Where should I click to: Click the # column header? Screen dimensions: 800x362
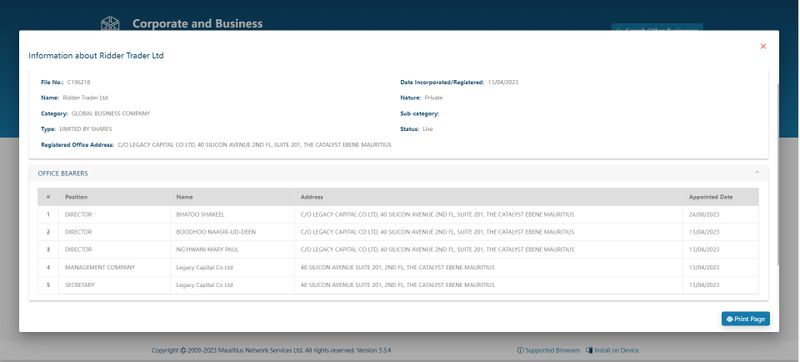48,197
